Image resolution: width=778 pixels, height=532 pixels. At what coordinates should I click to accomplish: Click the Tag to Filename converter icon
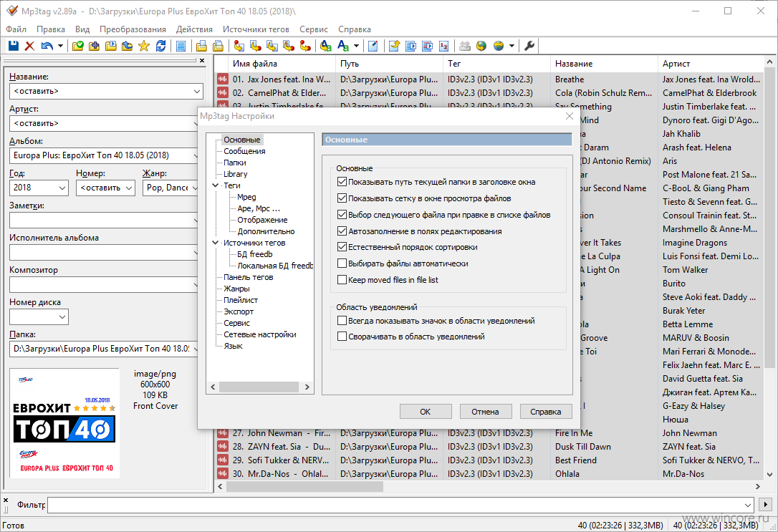point(239,46)
